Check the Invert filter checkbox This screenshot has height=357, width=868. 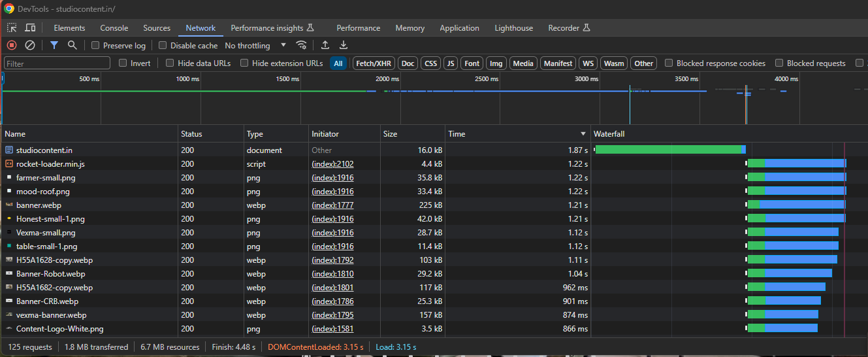click(x=123, y=63)
